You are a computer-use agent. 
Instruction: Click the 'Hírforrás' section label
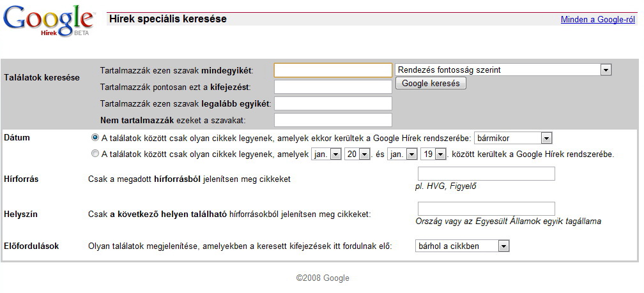coord(21,179)
